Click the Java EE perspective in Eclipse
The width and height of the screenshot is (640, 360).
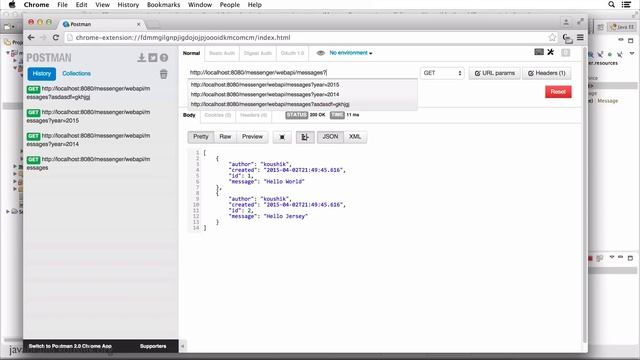(x=622, y=27)
